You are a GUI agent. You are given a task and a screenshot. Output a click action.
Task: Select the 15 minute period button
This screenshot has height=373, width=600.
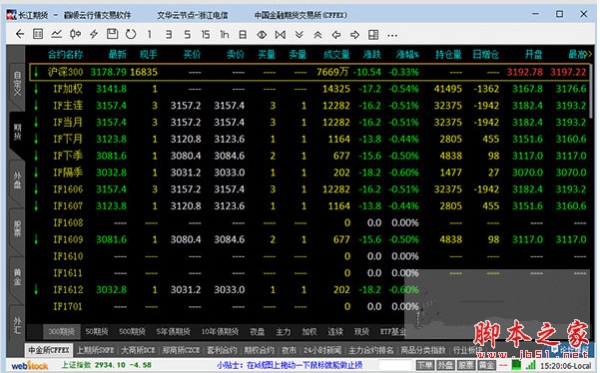pyautogui.click(x=205, y=34)
